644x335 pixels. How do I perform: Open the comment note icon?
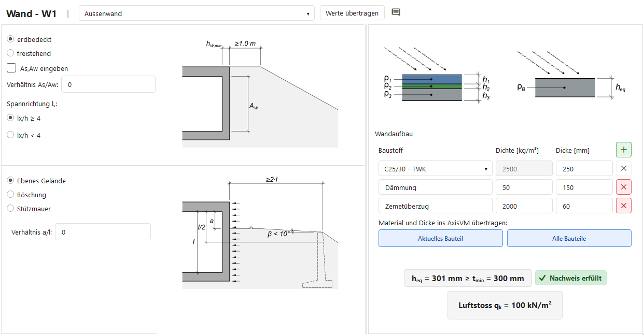coord(396,12)
